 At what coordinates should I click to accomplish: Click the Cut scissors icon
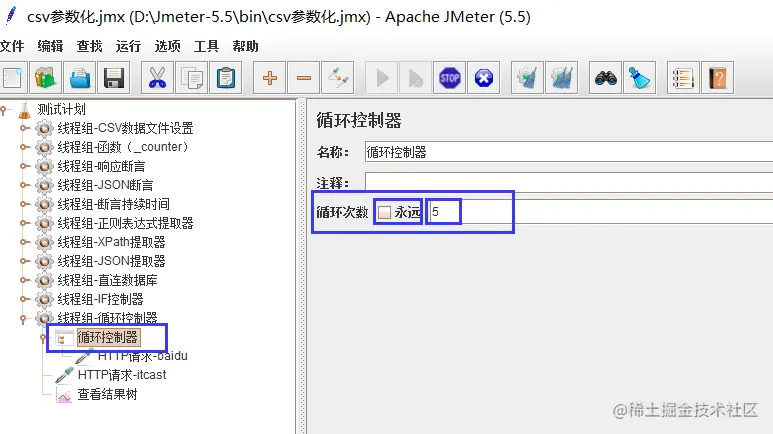(157, 78)
